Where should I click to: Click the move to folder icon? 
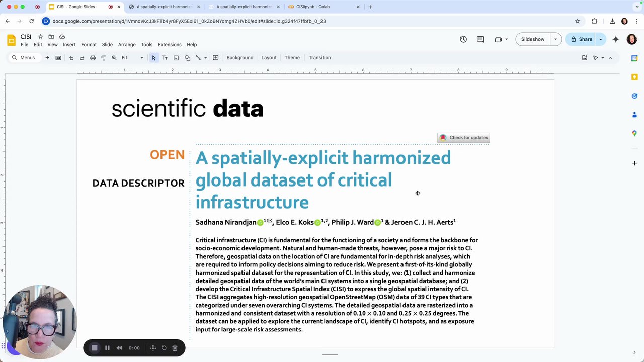click(x=51, y=37)
